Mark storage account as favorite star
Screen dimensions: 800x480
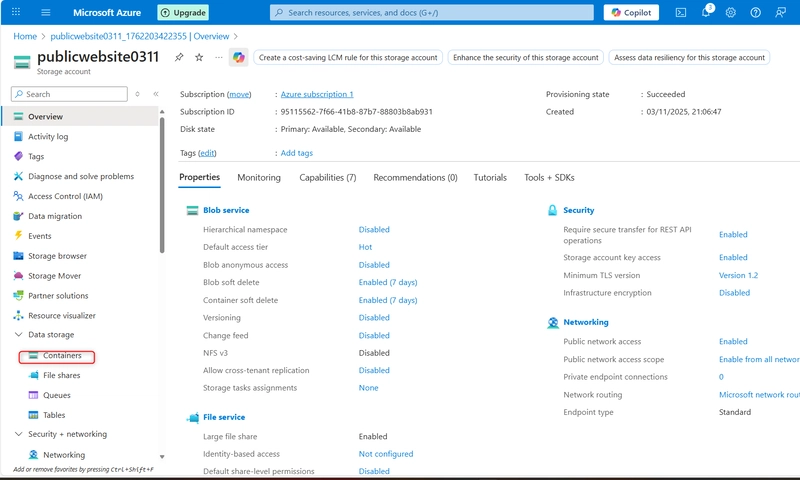point(199,57)
